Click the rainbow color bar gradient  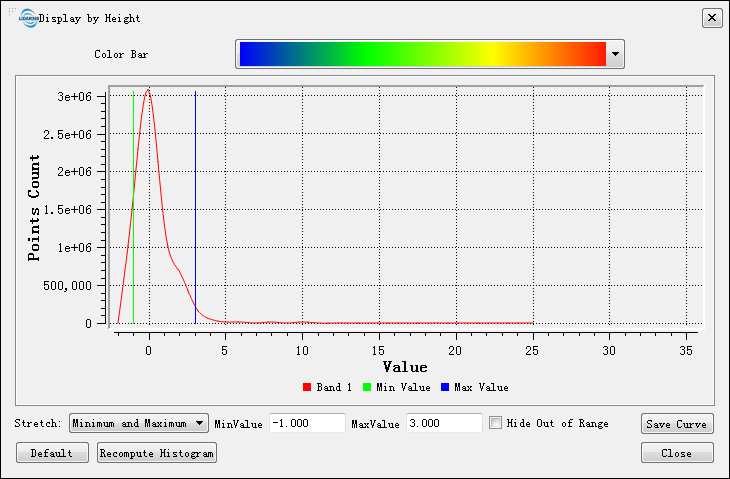[422, 54]
